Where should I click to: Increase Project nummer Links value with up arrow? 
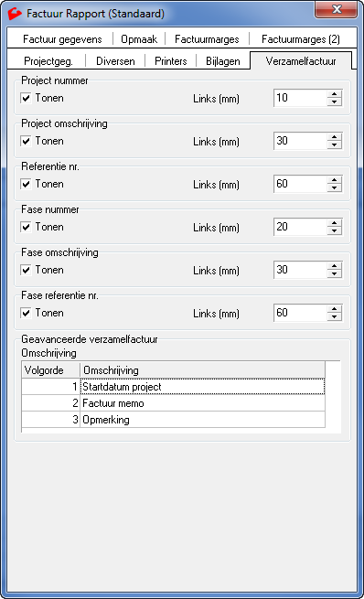pos(334,94)
